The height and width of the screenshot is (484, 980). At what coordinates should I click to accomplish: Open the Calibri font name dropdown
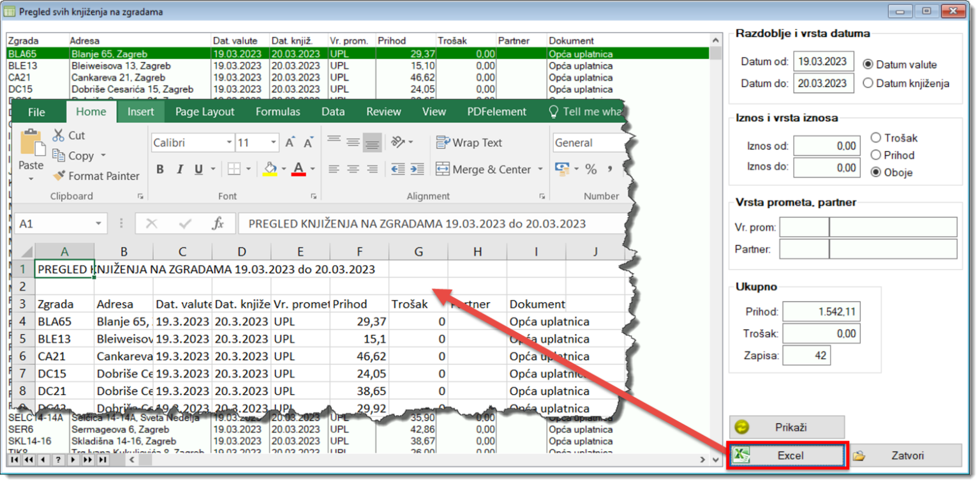[229, 143]
